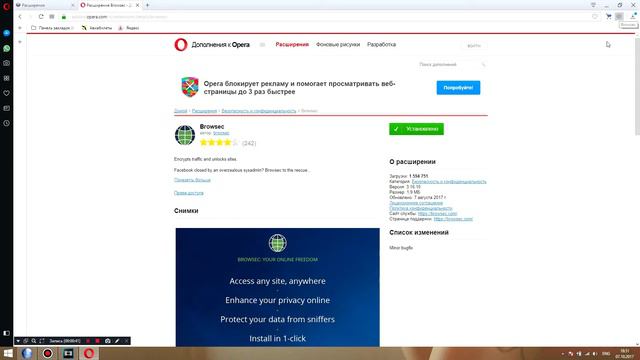Open the blue globe taskbar app

click(27, 353)
